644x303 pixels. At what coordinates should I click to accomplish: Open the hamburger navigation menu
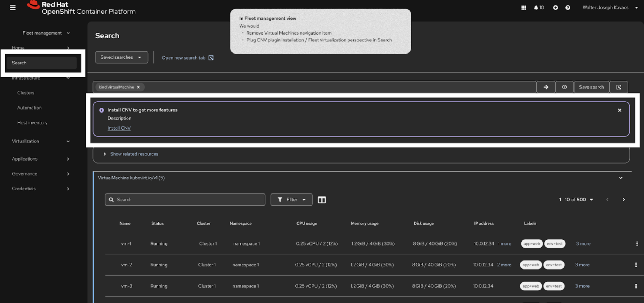13,7
